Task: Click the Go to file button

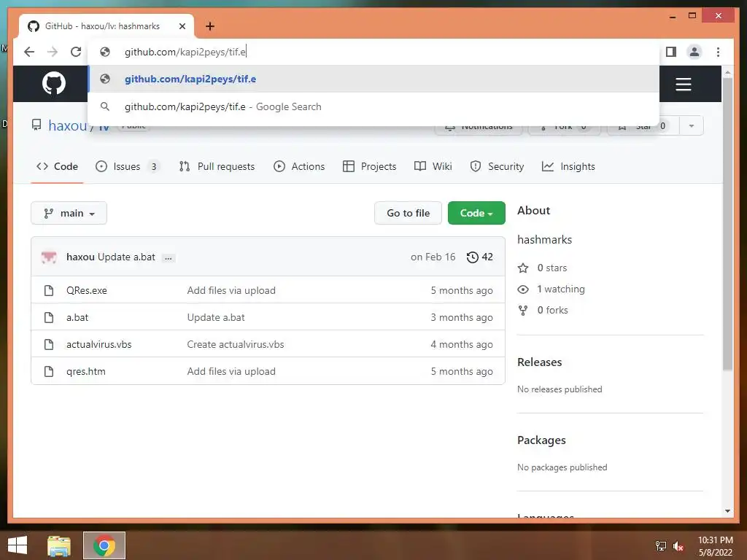Action: 408,213
